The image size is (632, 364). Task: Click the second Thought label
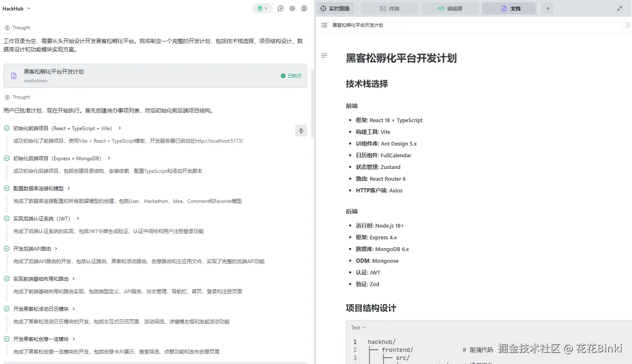(21, 97)
